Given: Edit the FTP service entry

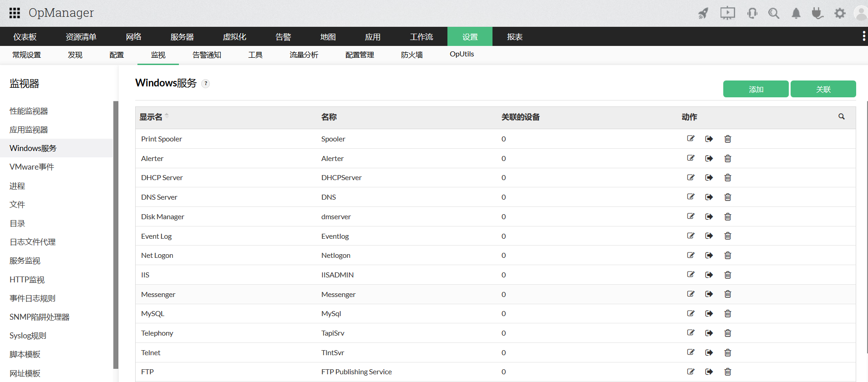Looking at the screenshot, I should click(x=690, y=372).
